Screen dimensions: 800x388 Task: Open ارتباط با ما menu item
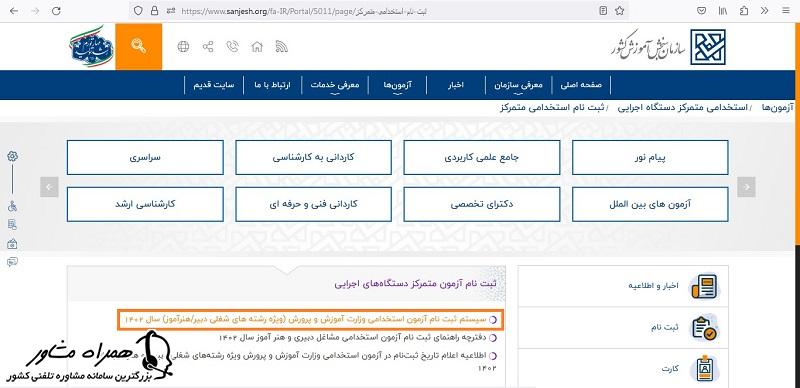272,85
